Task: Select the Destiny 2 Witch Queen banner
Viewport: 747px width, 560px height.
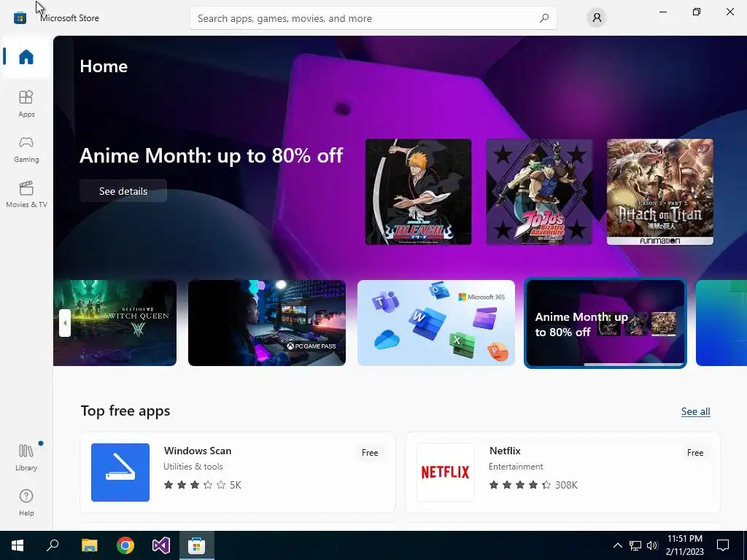Action: pyautogui.click(x=115, y=323)
